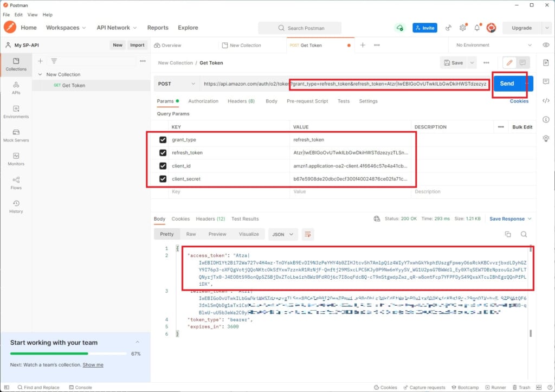Switch to the Authorization tab
555x392 pixels.
pos(203,101)
